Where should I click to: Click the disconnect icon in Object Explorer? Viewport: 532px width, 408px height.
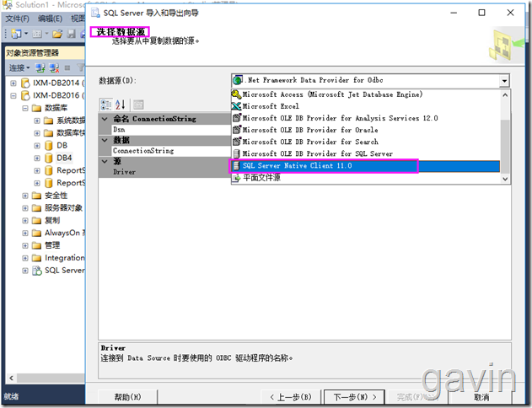click(x=54, y=68)
